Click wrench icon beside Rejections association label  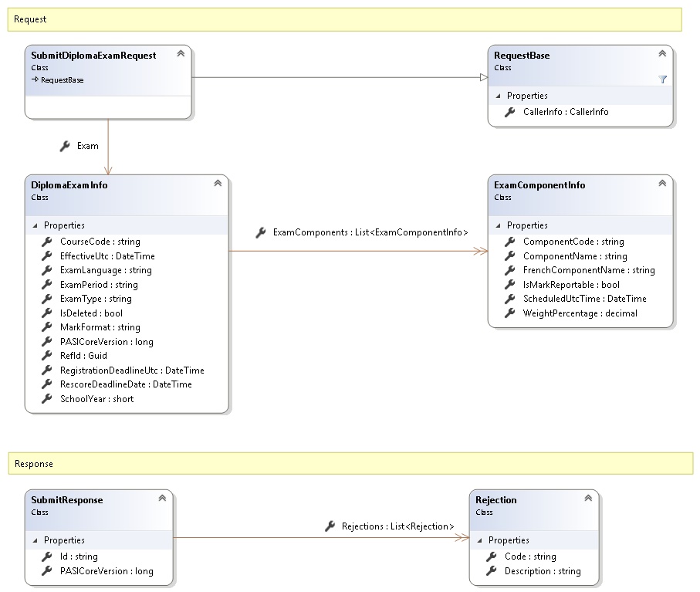pyautogui.click(x=330, y=526)
